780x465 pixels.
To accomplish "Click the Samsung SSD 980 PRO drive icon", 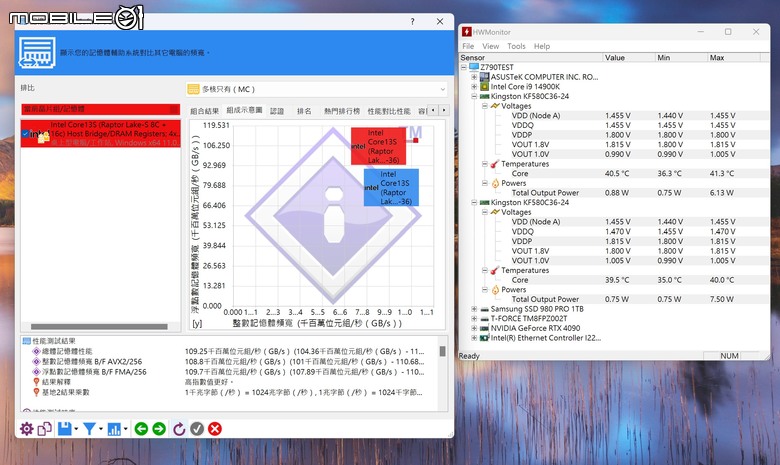I will click(485, 309).
